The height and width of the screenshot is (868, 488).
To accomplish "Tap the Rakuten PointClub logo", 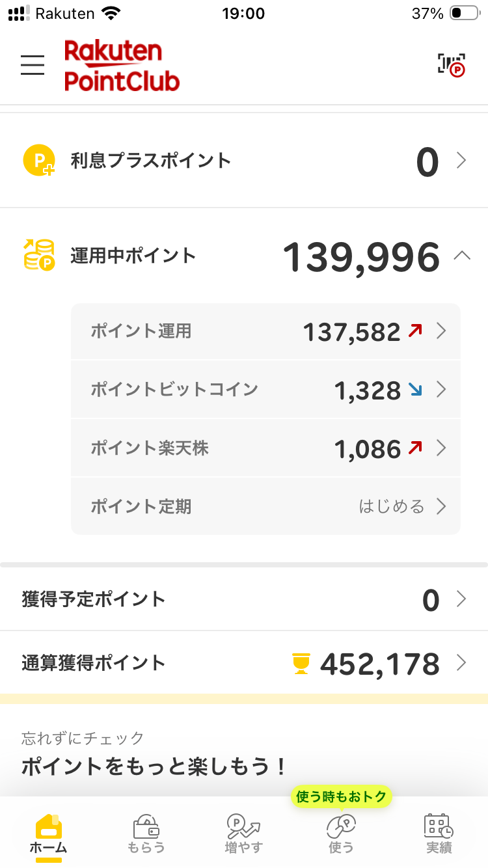I will point(122,65).
